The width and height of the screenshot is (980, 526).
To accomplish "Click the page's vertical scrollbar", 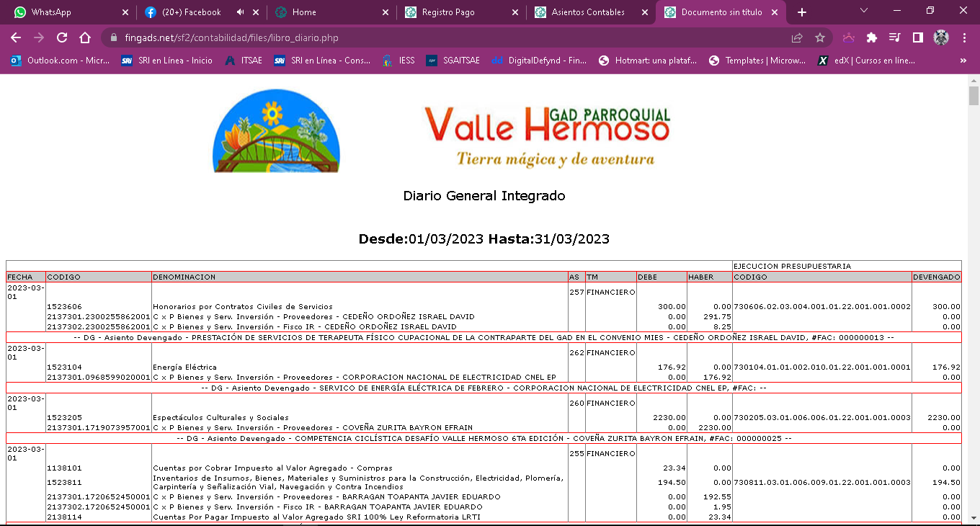I will [x=974, y=288].
